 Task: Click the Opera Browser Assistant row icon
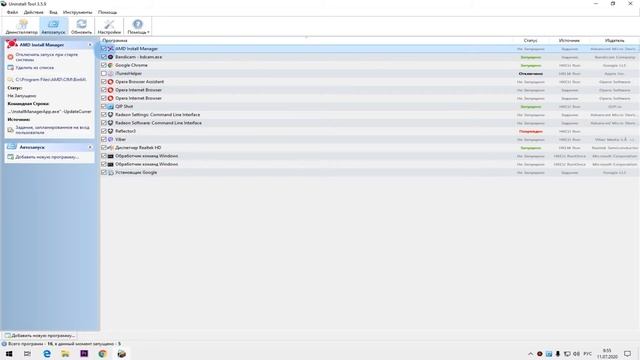tap(111, 82)
